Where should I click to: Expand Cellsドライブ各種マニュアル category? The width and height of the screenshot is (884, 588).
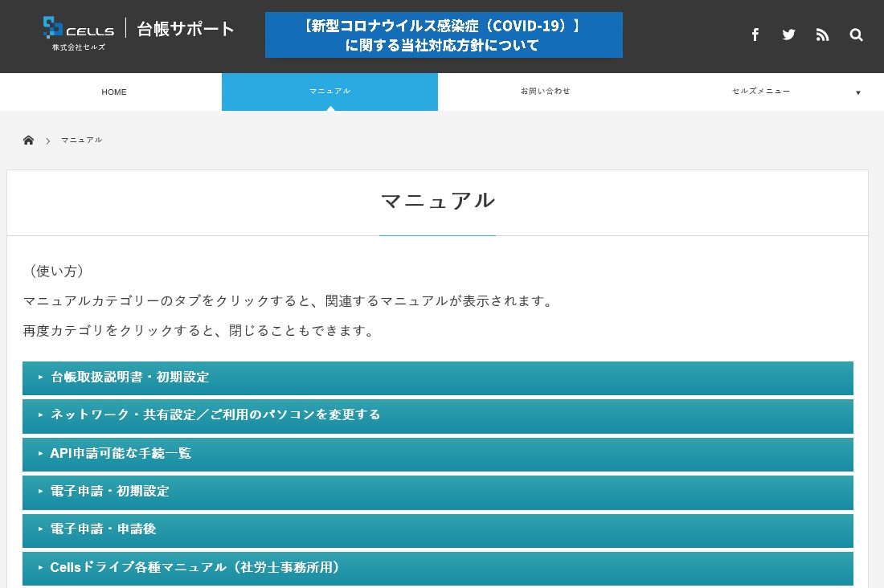point(437,568)
